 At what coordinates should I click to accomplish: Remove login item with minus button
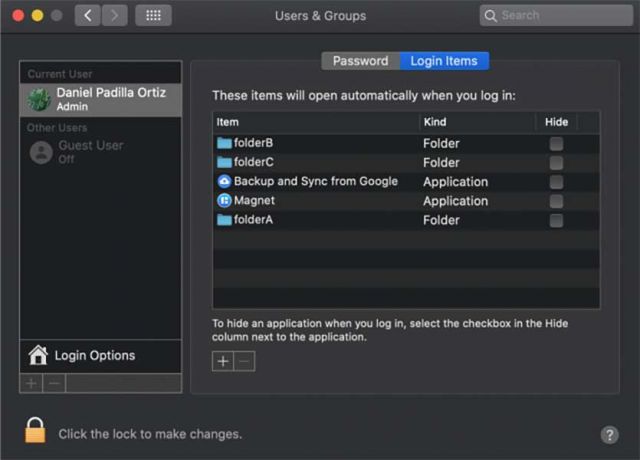tap(244, 361)
